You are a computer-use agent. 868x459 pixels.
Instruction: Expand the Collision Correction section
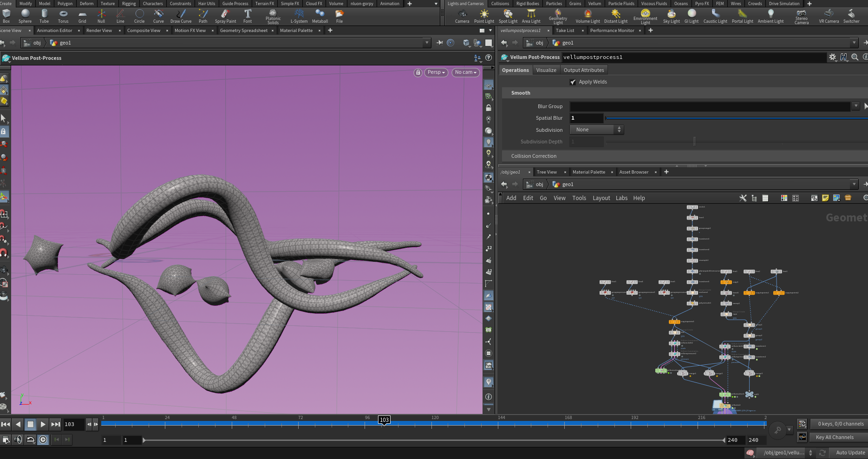[x=534, y=156]
